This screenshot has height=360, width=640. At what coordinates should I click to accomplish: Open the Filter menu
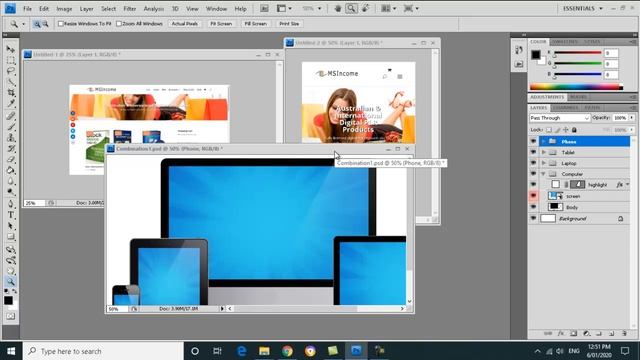click(130, 8)
